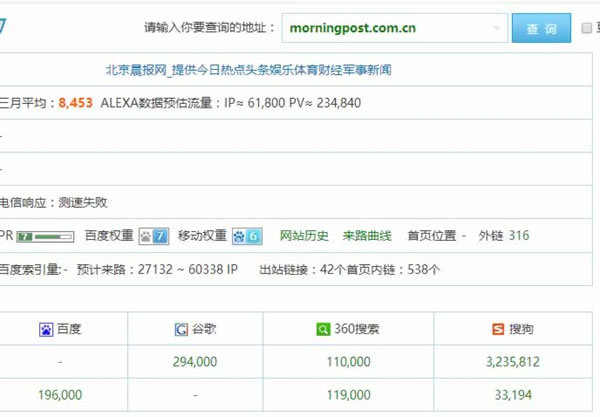This screenshot has width=600, height=417.
Task: Click the 外链 count 316
Action: click(x=519, y=235)
